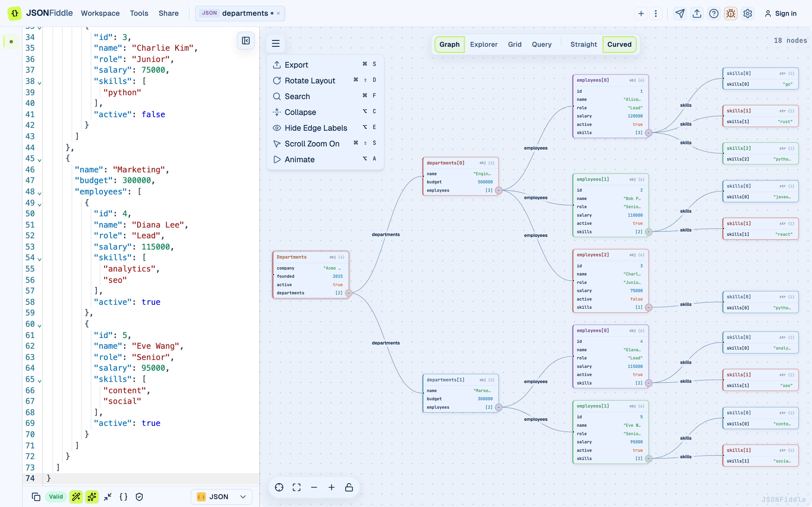Click the shield validation icon
Screen dimensions: 812x507
pos(139,497)
